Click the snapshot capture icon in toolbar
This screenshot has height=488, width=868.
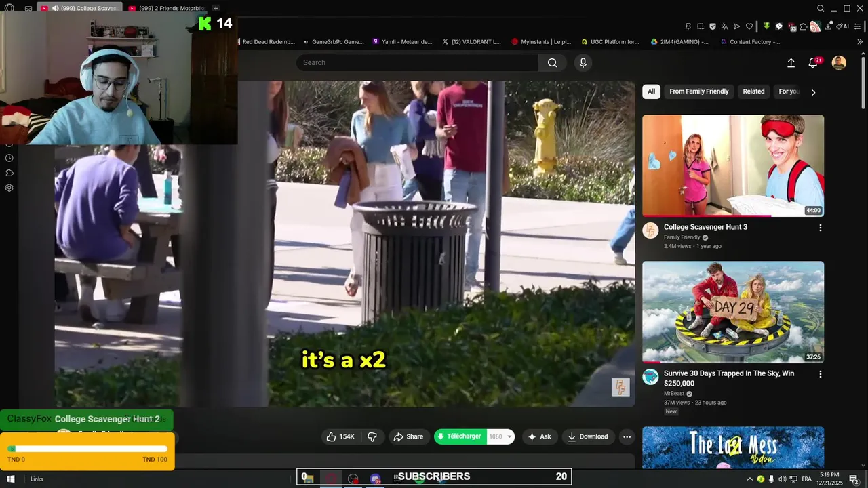(x=701, y=26)
